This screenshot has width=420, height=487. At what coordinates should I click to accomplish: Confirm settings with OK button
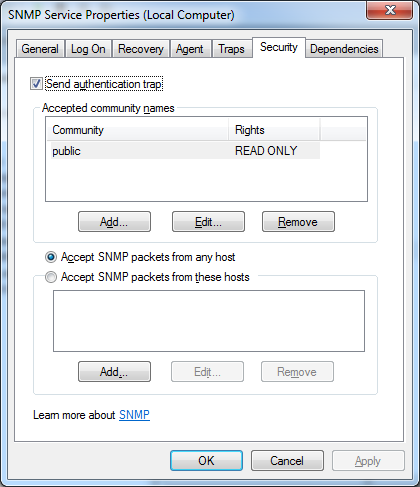point(206,461)
